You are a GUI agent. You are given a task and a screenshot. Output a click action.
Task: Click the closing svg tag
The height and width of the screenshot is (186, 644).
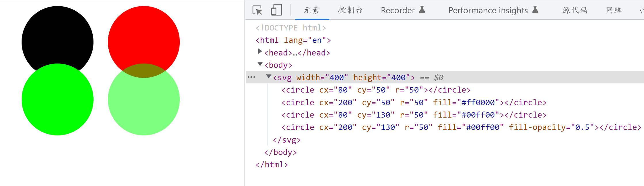[x=287, y=140]
